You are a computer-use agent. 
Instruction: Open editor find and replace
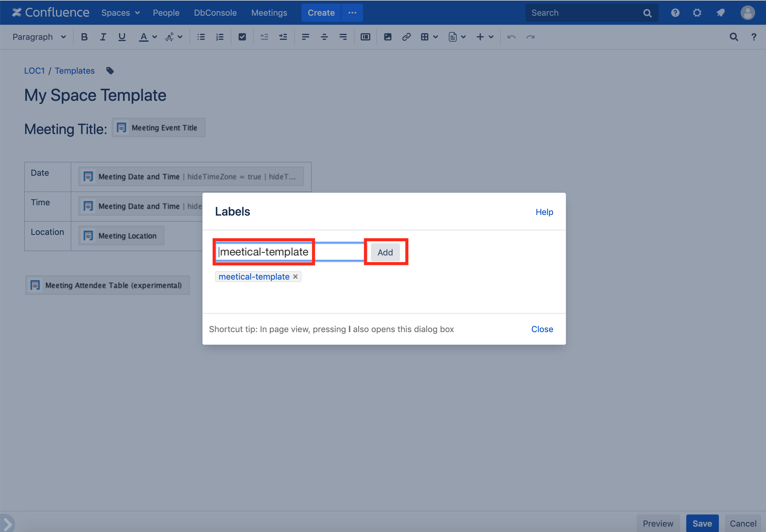[734, 37]
